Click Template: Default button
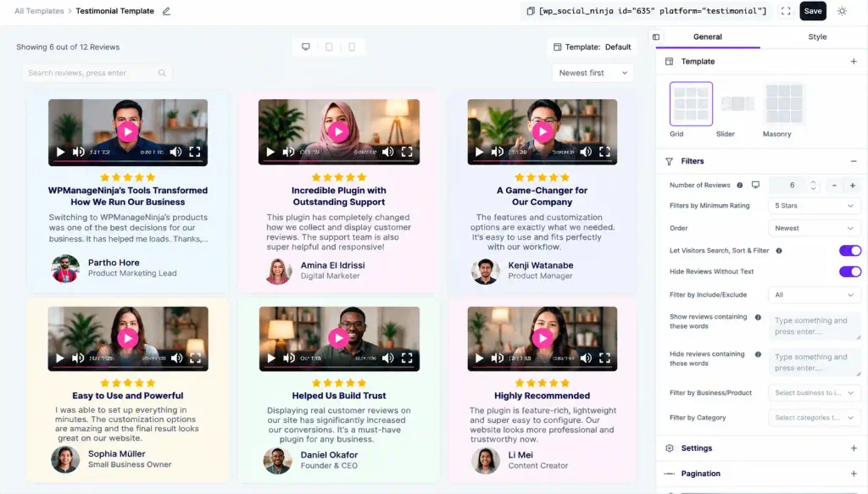This screenshot has width=868, height=494. tap(592, 47)
